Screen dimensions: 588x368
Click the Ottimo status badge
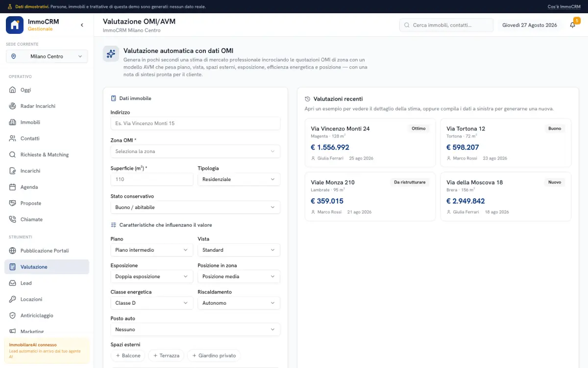418,129
